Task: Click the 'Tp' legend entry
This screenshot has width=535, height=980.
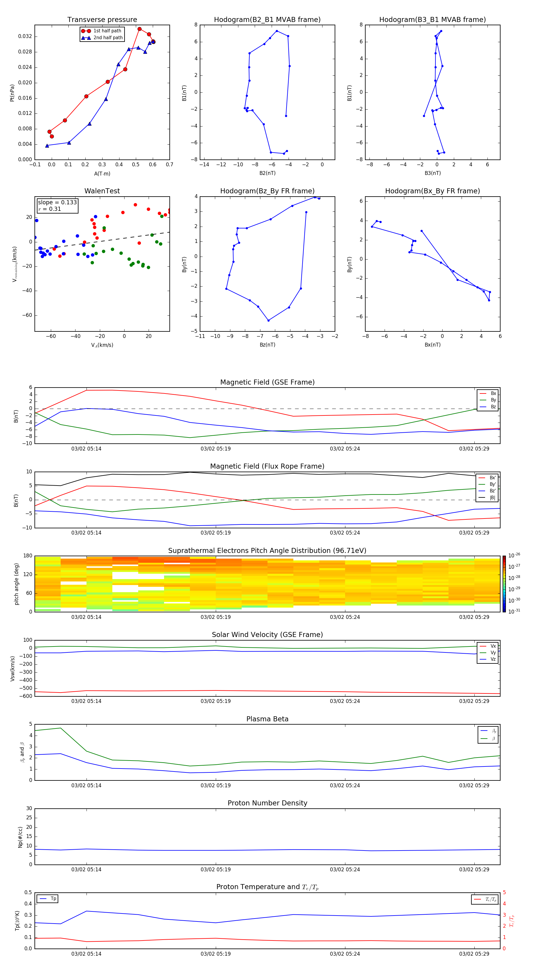Action: (x=48, y=899)
